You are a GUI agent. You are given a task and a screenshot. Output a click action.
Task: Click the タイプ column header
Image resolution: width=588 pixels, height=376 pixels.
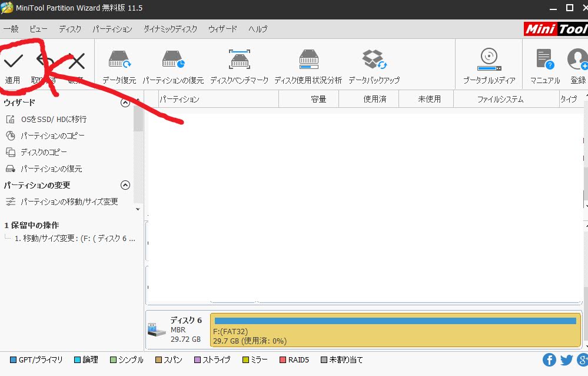(571, 99)
